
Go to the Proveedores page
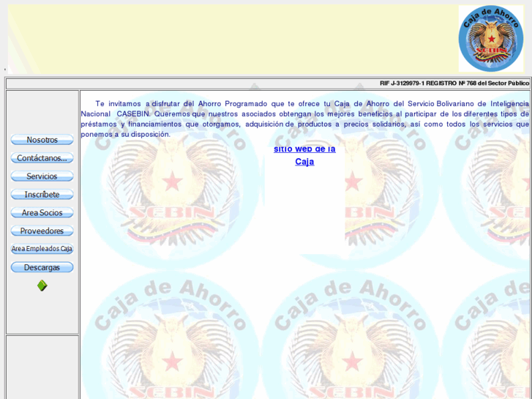click(42, 231)
